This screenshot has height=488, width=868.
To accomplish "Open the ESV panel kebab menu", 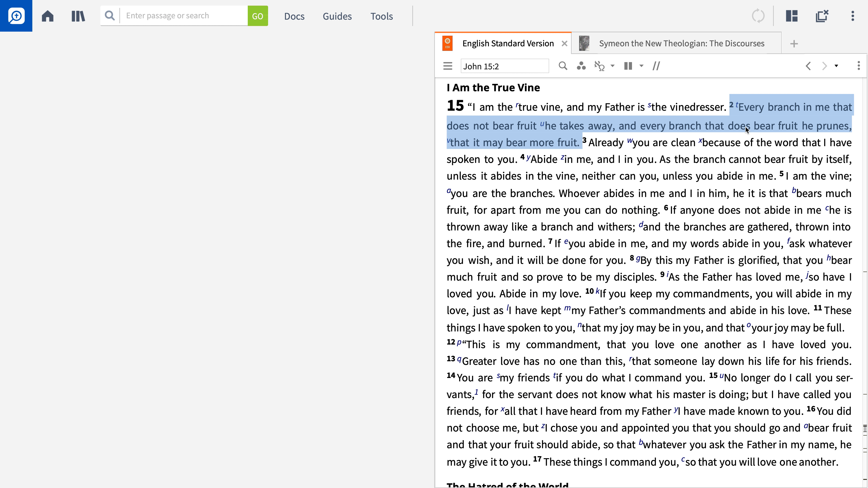I will pos(859,66).
